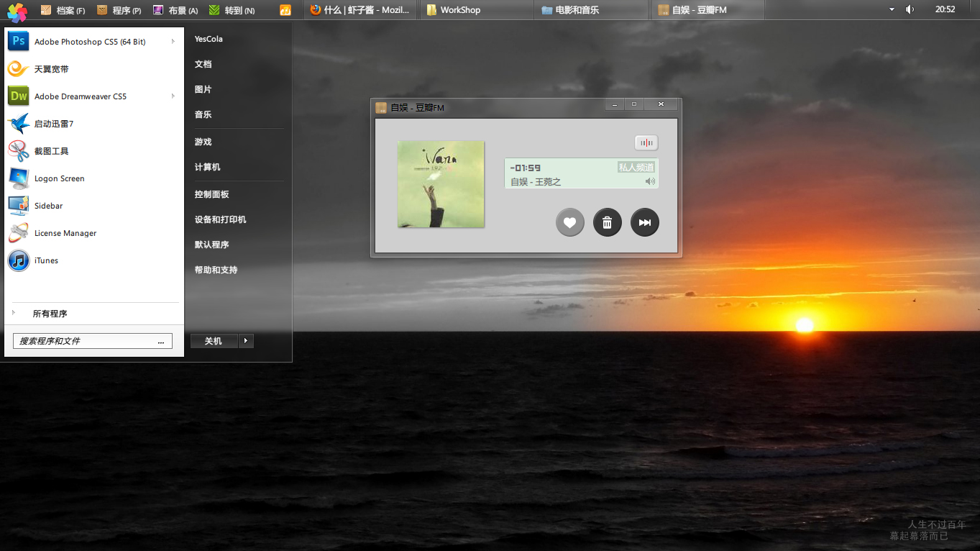Switch to 自娱 - 豆瓣FM taskbar button
The image size is (980, 551).
pos(708,10)
